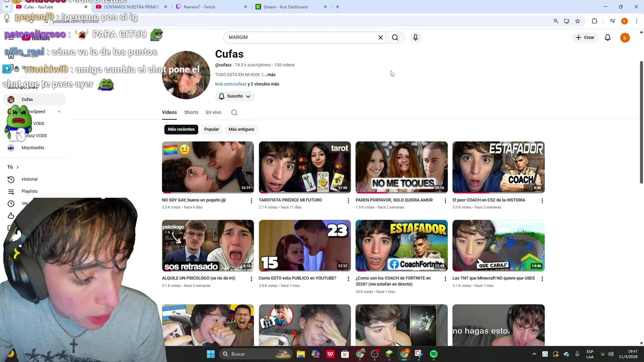The width and height of the screenshot is (644, 362).
Task: Open options for NO SOY GAY video
Action: coord(251,201)
